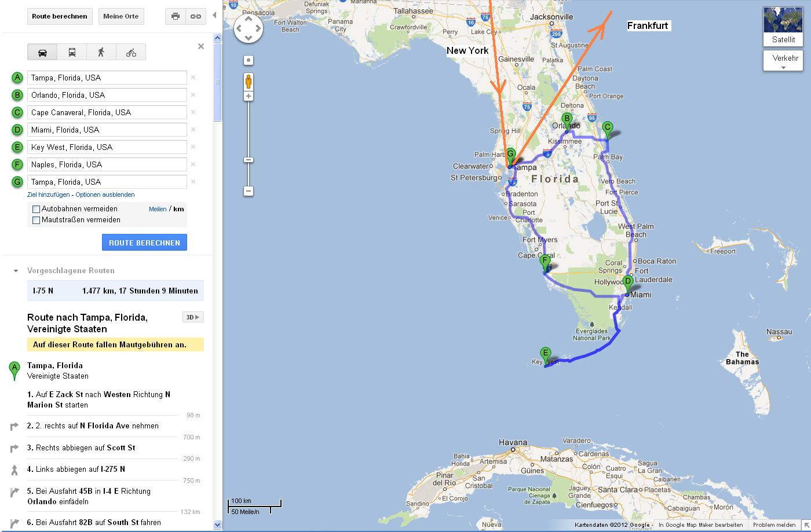
Task: Click green marker A in sidebar waypoint list
Action: (x=18, y=78)
